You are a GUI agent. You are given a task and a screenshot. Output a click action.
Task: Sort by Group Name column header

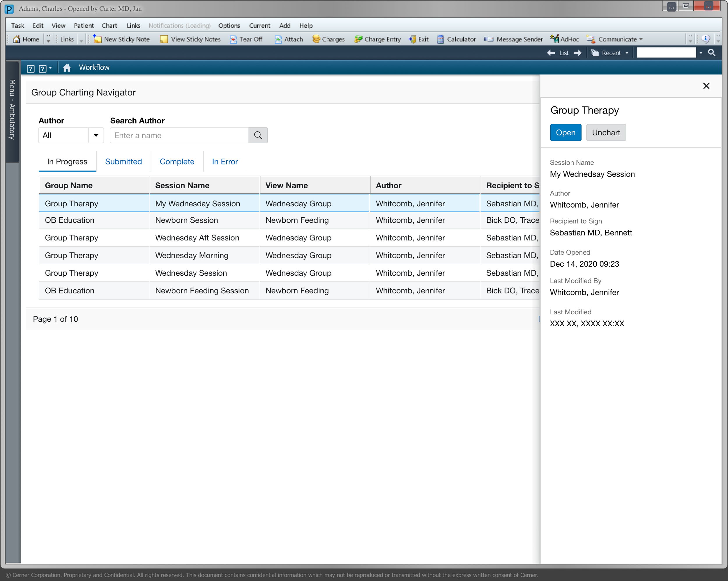94,185
